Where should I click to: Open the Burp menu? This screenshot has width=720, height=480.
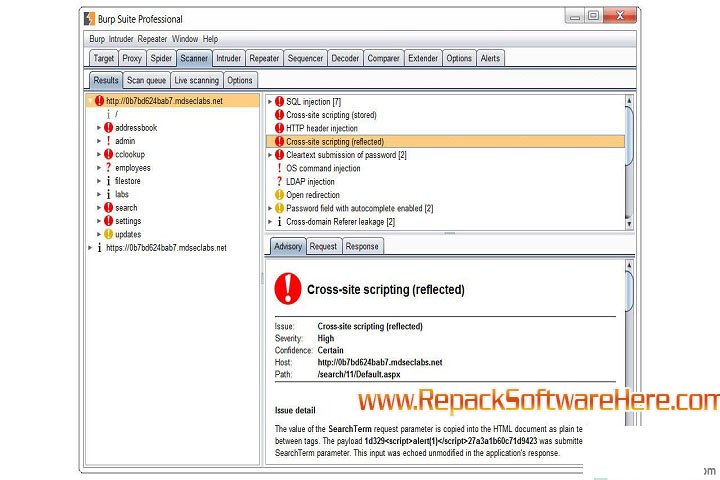point(97,39)
